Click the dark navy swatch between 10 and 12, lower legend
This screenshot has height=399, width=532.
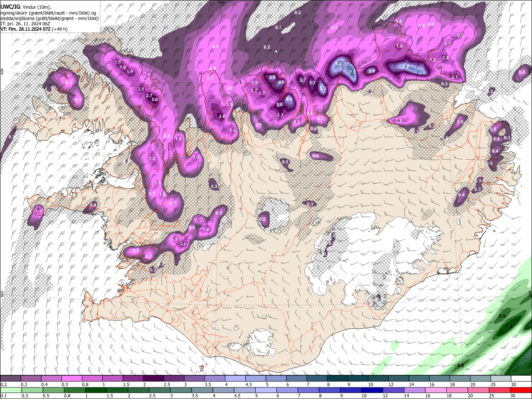tap(371, 390)
